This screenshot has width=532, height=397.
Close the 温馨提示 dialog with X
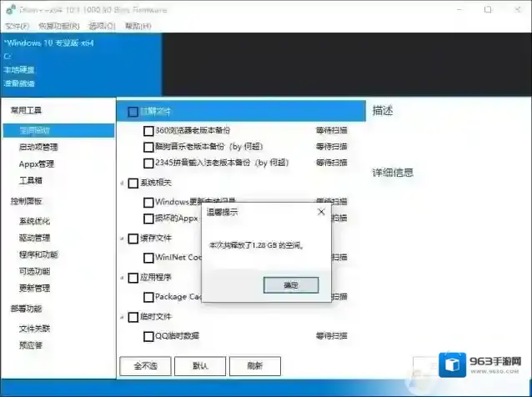tap(321, 212)
